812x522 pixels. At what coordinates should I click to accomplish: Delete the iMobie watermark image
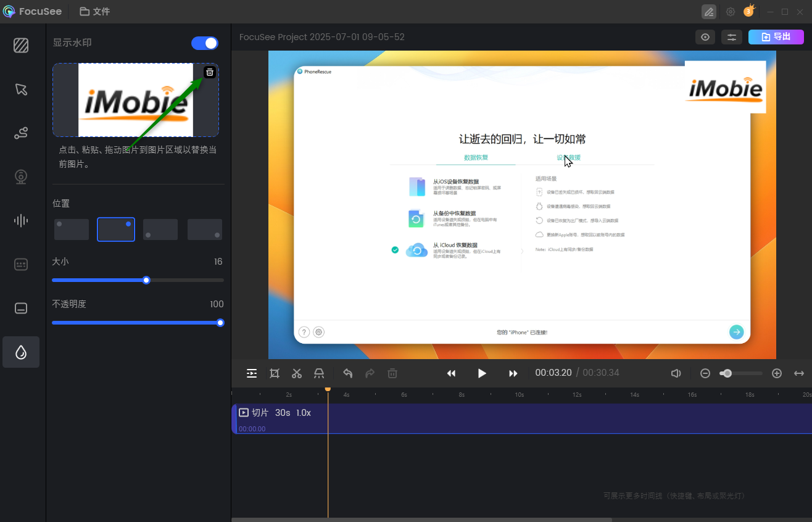click(210, 72)
